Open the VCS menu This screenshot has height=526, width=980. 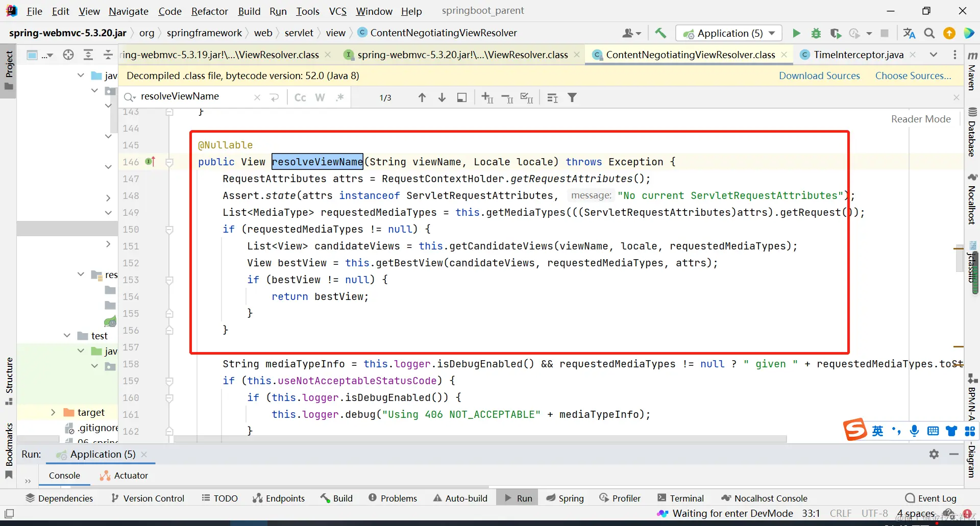point(337,11)
